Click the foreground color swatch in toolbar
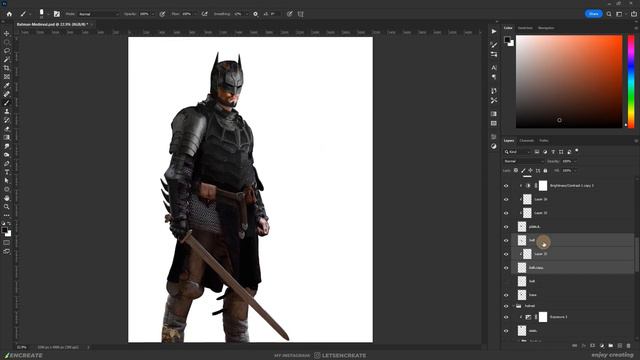640x360 pixels. pos(4,230)
